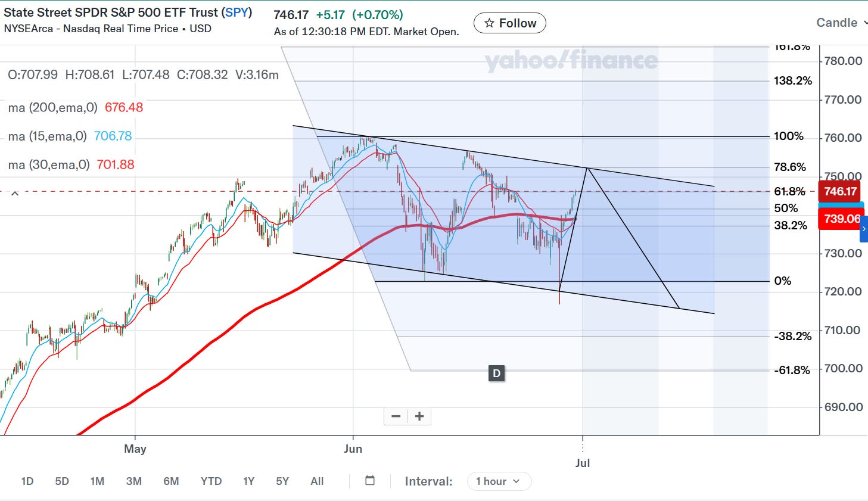This screenshot has width=868, height=501.
Task: Select the ma (30,ema,0) legend entry
Action: (71, 164)
